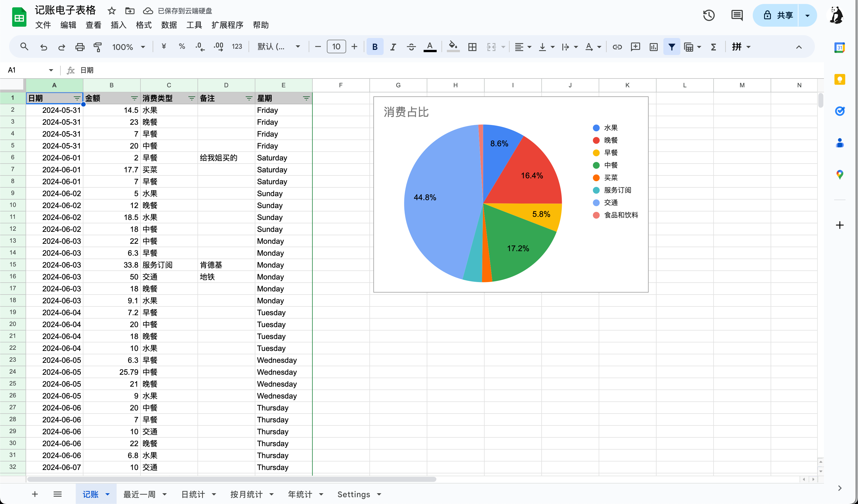This screenshot has height=504, width=858.
Task: Open filter dropdown on 金额 column
Action: coord(134,98)
